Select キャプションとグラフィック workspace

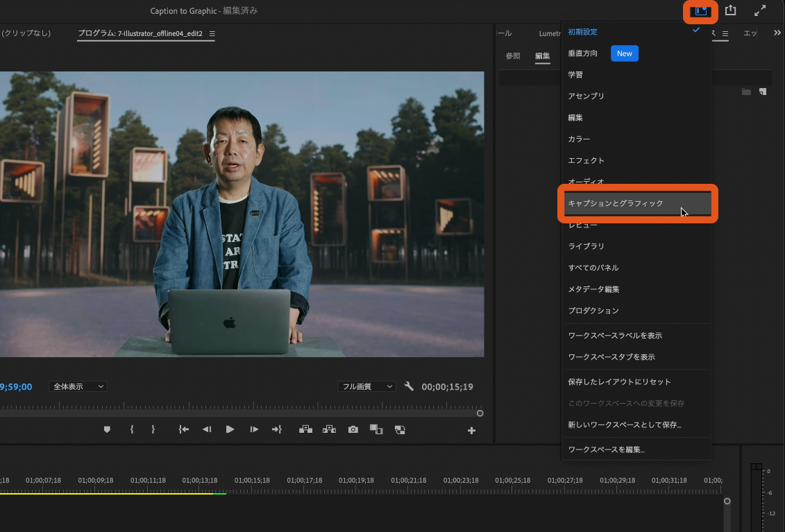click(616, 203)
